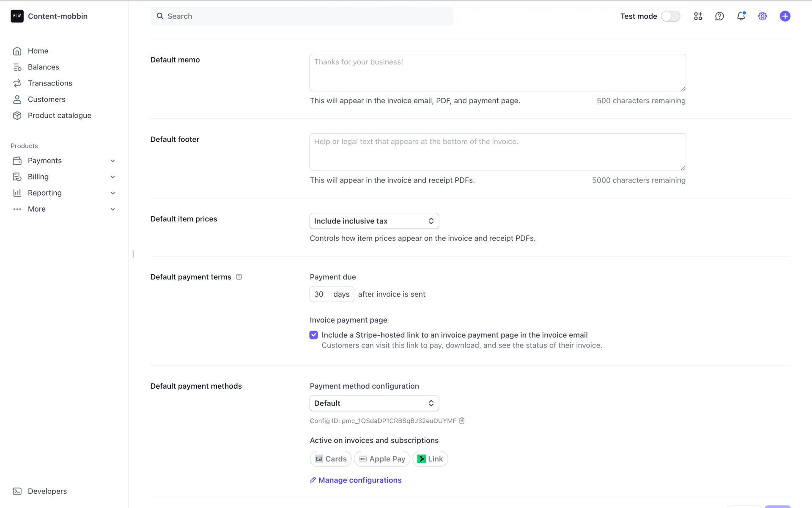Screen dimensions: 812x508
Task: Expand the Reporting menu chevron
Action: (x=113, y=193)
